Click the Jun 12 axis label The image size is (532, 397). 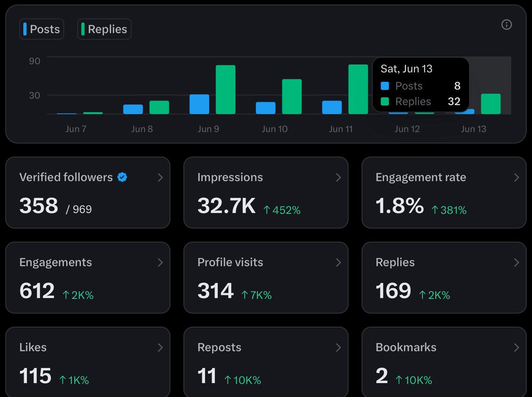(407, 129)
